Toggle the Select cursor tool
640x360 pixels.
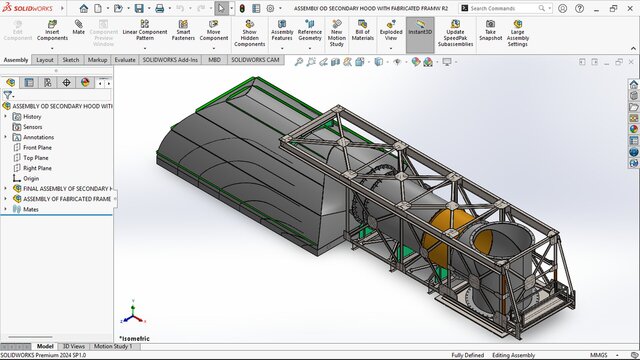pos(221,8)
